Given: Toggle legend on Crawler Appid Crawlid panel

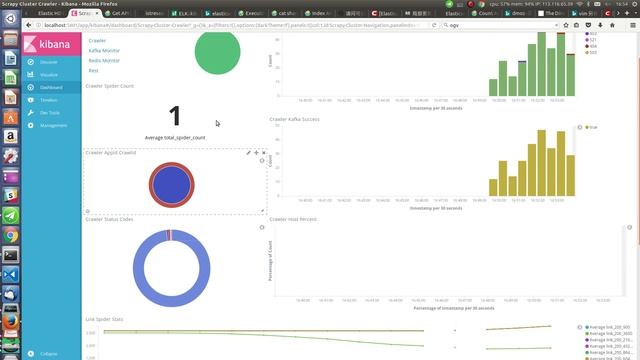Looking at the screenshot, I should [x=262, y=160].
